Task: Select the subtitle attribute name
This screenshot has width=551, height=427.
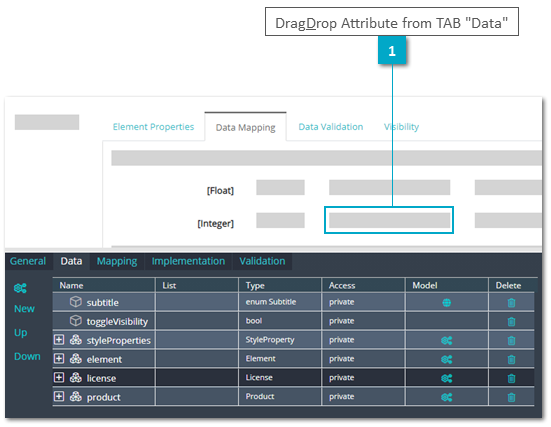Action: pyautogui.click(x=103, y=303)
